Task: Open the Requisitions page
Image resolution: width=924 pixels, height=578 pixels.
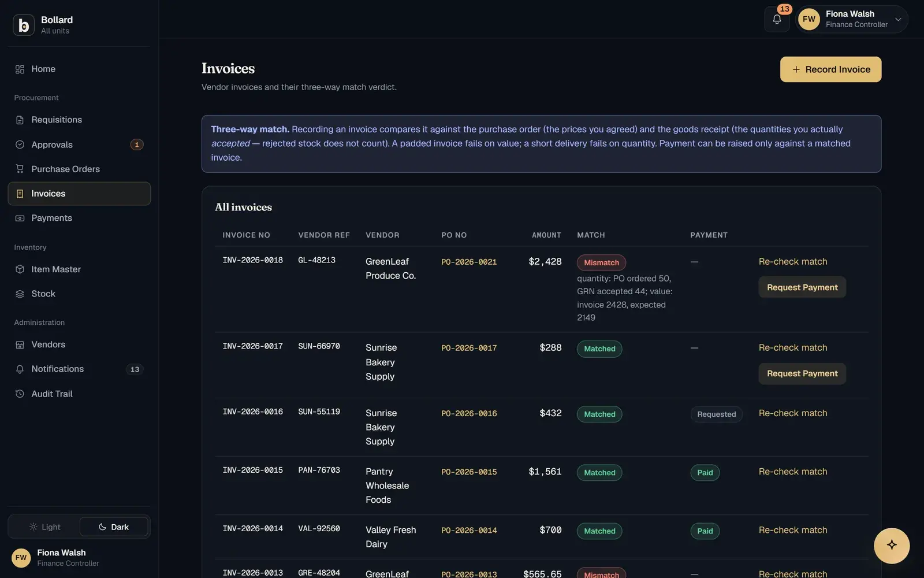Action: click(x=79, y=120)
